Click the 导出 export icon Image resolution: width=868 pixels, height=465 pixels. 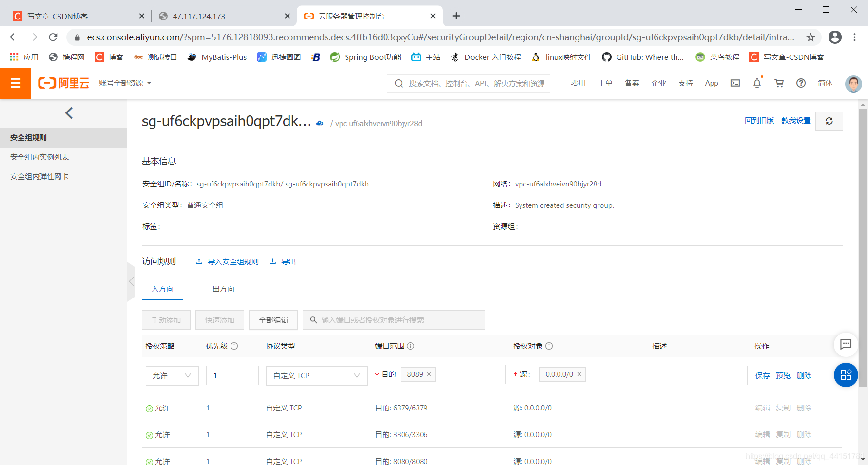coord(273,261)
